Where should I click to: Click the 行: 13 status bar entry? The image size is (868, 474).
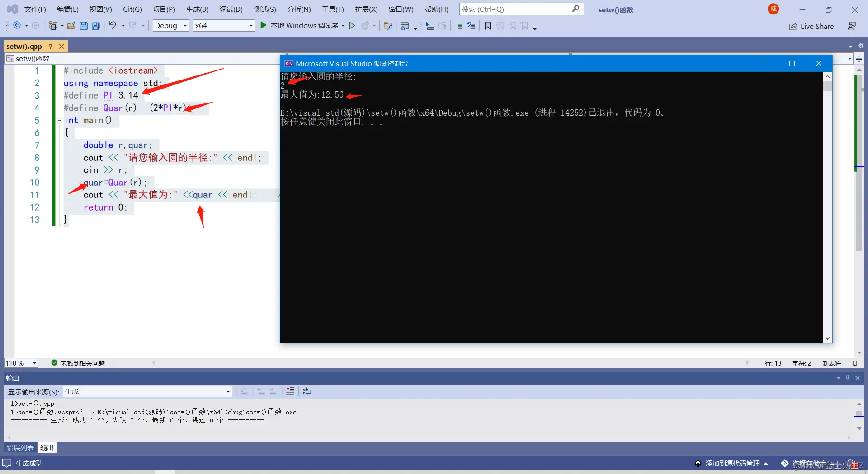click(x=773, y=363)
